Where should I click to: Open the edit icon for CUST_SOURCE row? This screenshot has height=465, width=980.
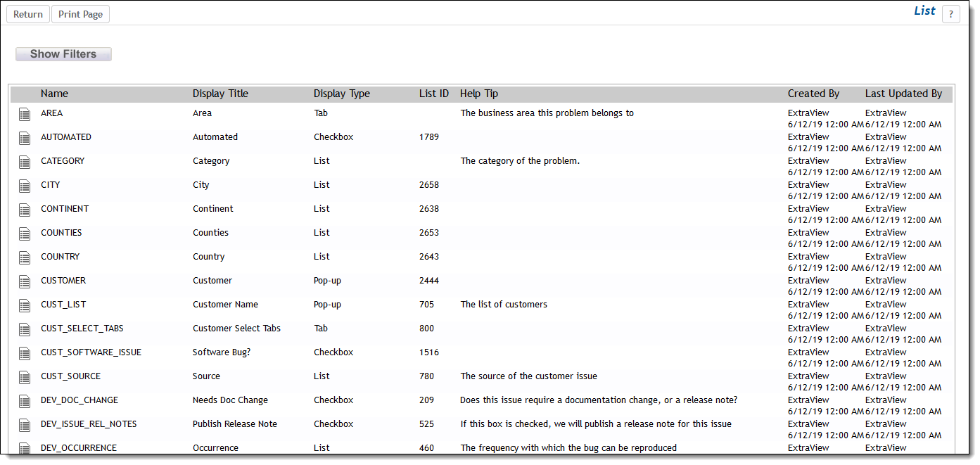25,377
